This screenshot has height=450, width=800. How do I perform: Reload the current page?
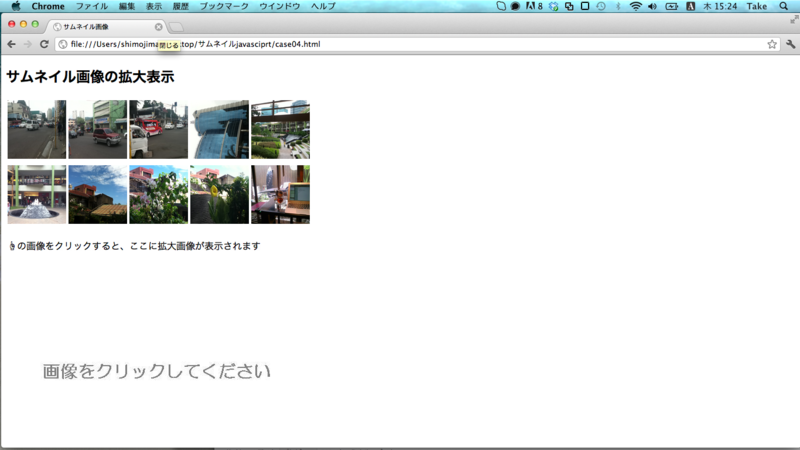44,44
